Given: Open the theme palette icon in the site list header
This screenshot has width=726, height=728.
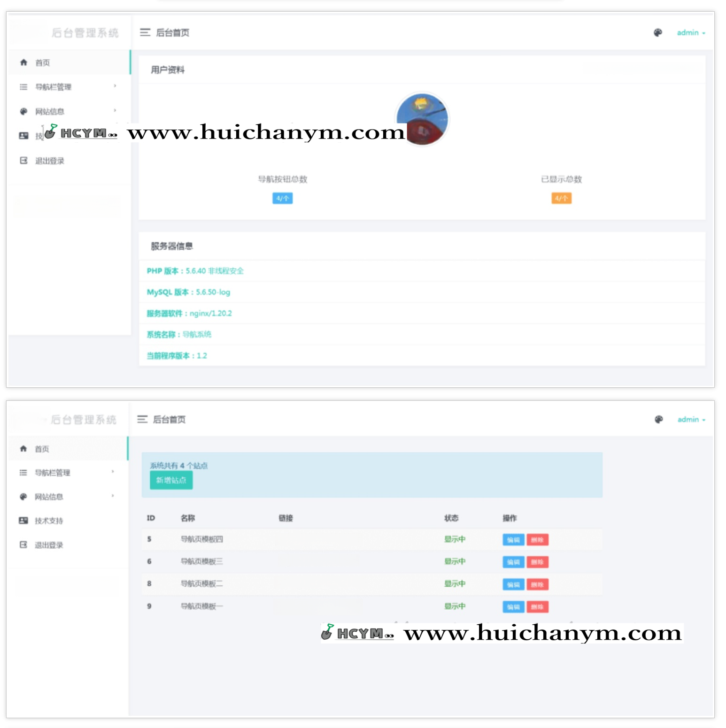Looking at the screenshot, I should (658, 419).
